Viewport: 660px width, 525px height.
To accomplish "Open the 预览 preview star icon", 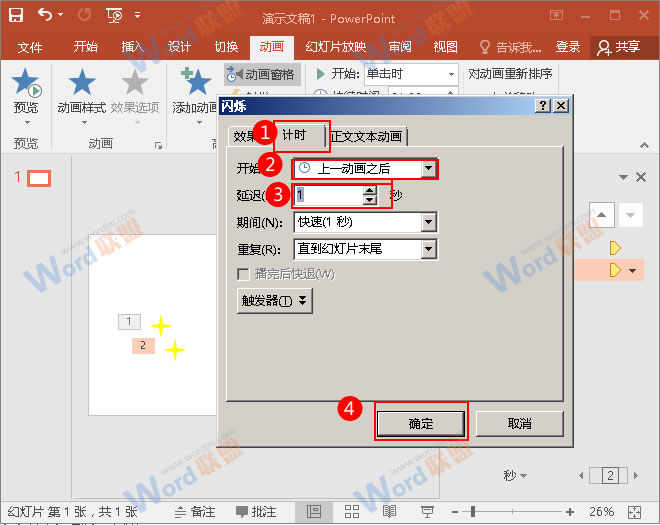I will [26, 84].
